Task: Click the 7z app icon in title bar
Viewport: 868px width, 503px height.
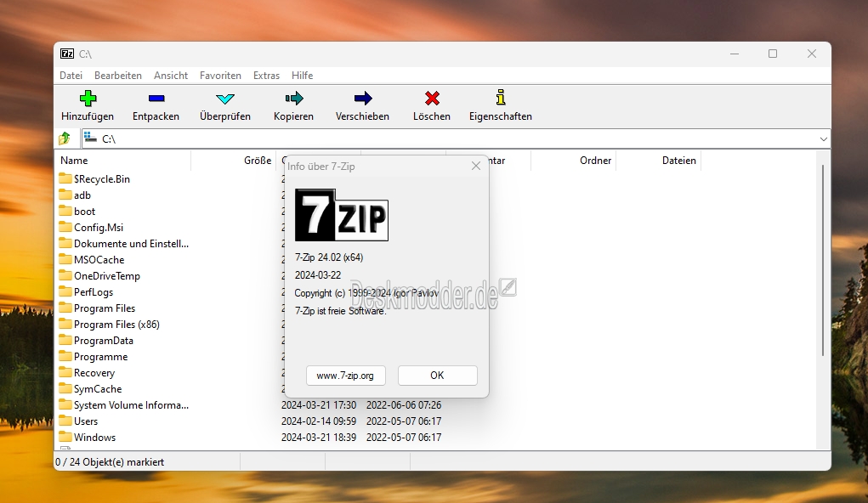Action: [x=67, y=54]
